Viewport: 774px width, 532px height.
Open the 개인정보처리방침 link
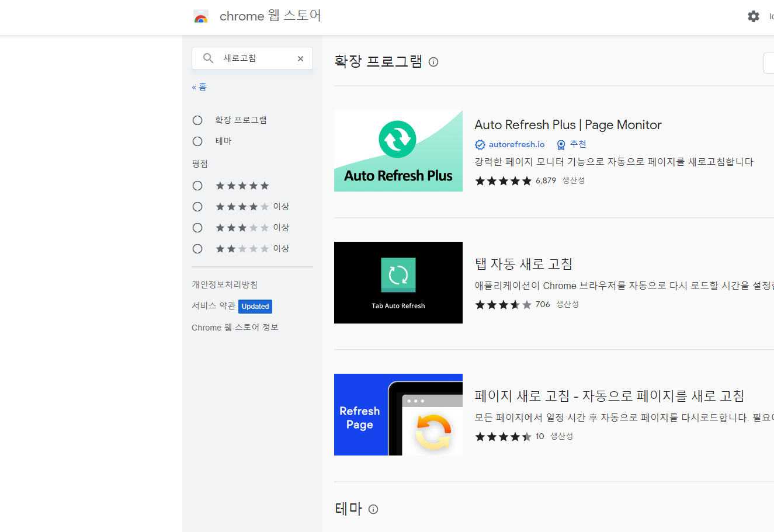click(x=225, y=284)
